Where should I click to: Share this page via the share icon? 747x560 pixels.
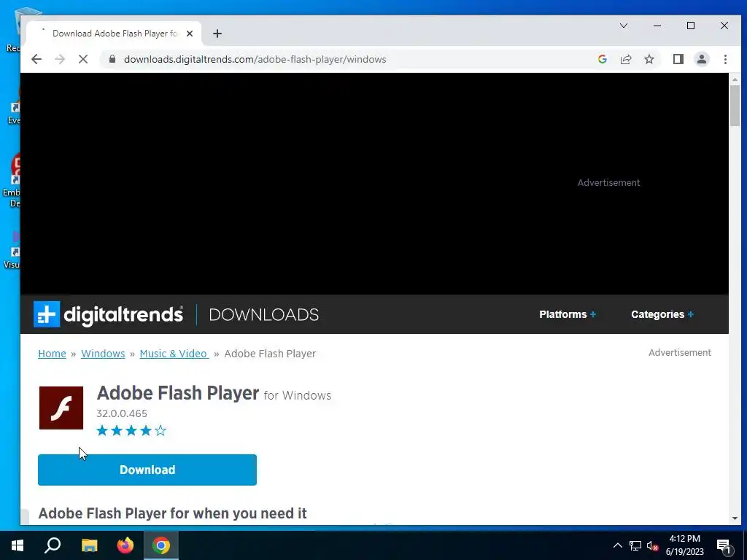point(625,59)
